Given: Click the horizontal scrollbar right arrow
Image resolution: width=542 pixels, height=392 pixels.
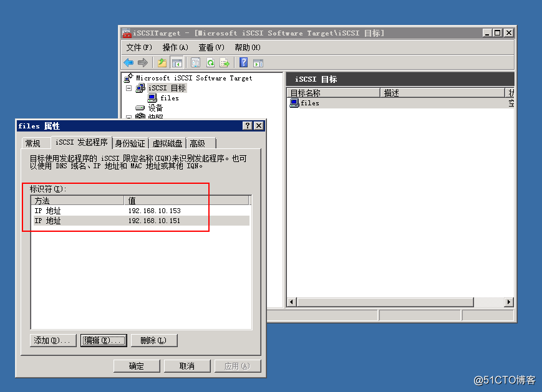Looking at the screenshot, I should click(x=508, y=302).
